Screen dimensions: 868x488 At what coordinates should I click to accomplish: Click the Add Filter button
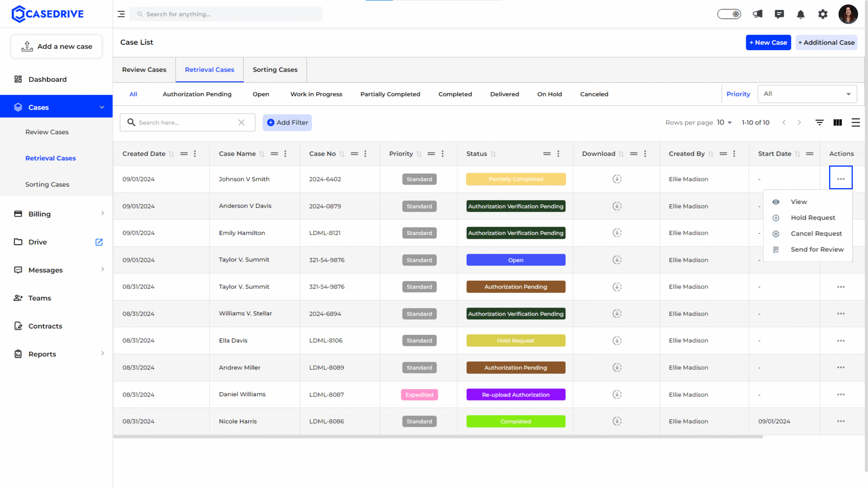click(x=287, y=123)
